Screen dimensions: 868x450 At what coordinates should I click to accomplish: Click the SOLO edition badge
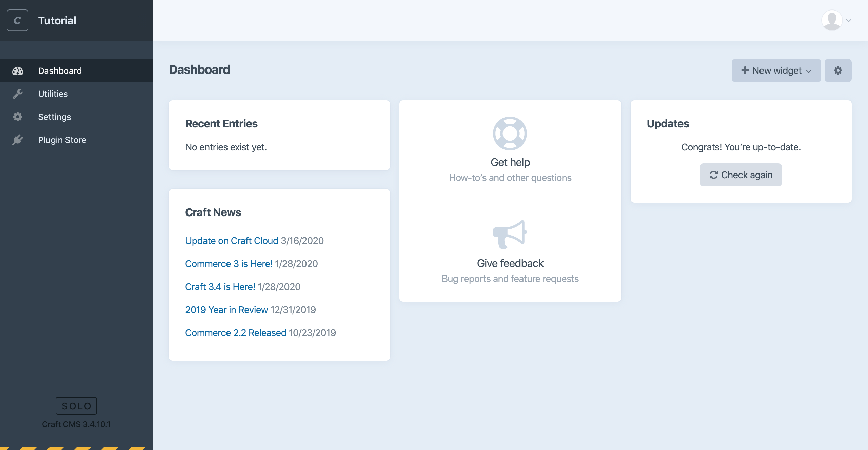[x=76, y=406]
